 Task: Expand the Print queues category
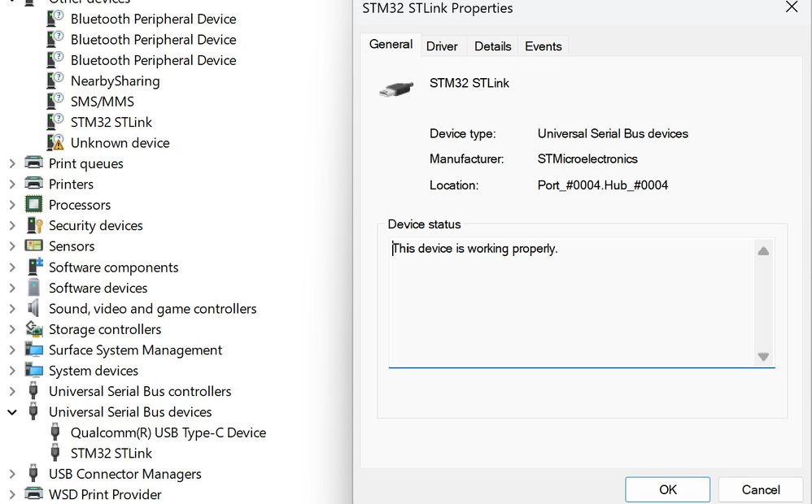(x=12, y=163)
